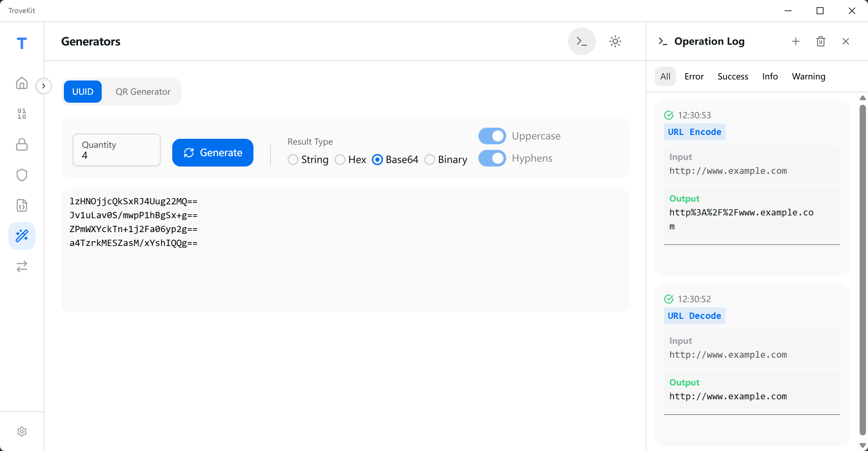This screenshot has width=868, height=451.
Task: Open the shield security sidebar icon
Action: coord(22,175)
